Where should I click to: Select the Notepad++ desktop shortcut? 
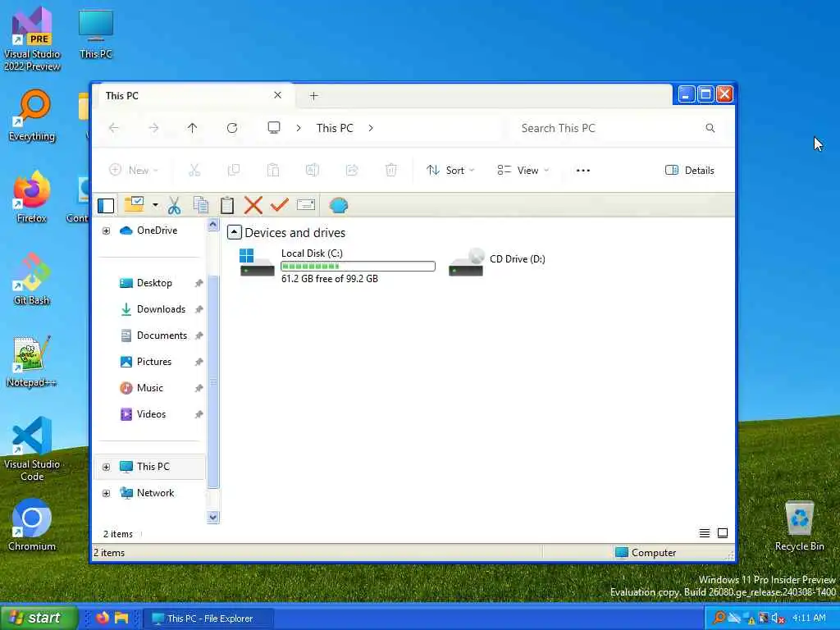(x=32, y=362)
